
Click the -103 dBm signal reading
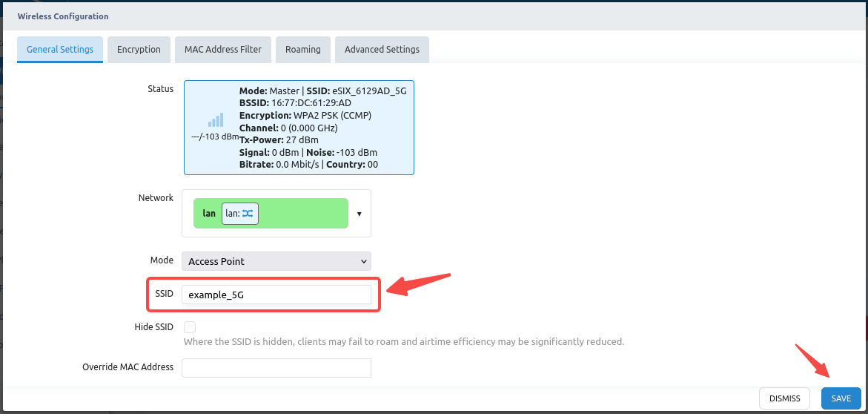click(215, 137)
